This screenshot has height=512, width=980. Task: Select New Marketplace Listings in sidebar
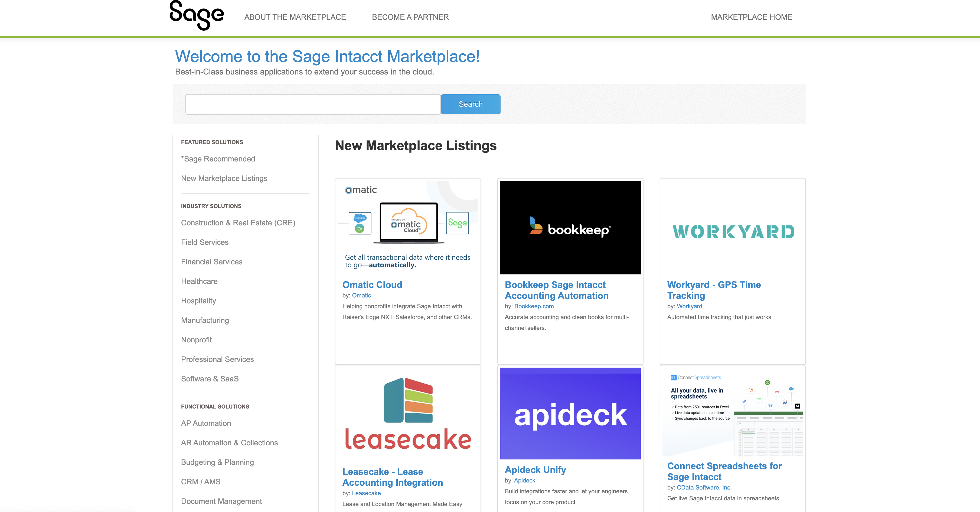tap(224, 178)
